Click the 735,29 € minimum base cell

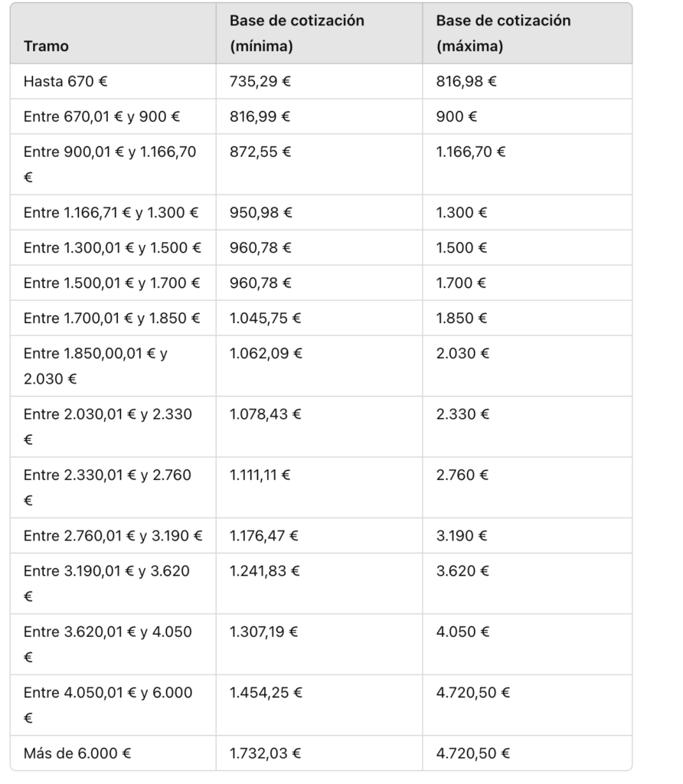coord(260,81)
